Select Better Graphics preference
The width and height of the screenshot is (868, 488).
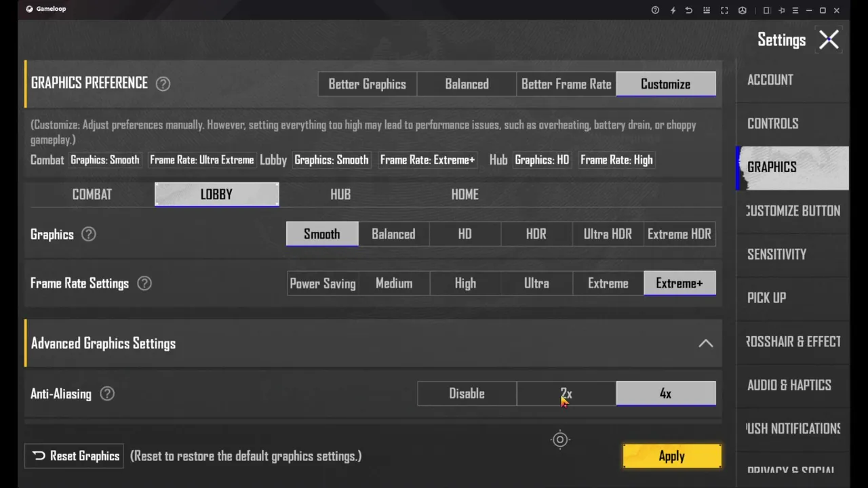pos(368,84)
